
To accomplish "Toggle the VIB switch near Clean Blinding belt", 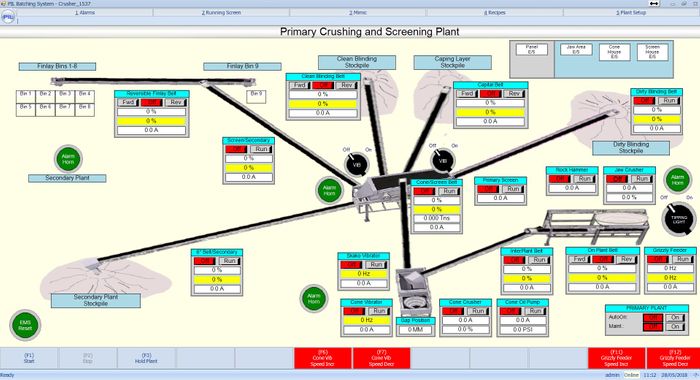I will (x=356, y=164).
